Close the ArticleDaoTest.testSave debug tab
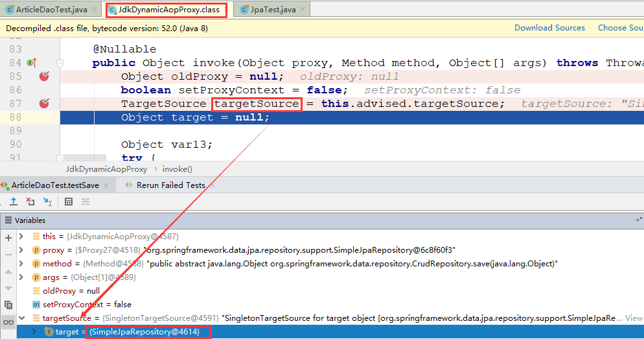The height and width of the screenshot is (339, 644). (106, 185)
